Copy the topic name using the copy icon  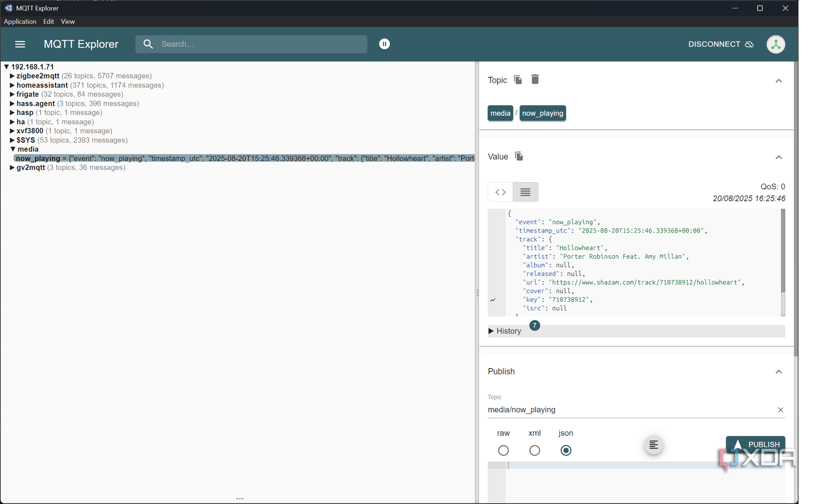coord(518,79)
